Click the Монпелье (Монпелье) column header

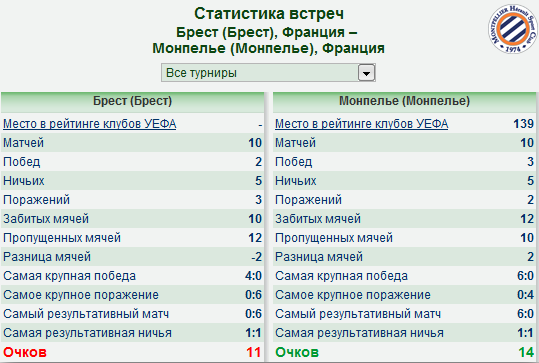coord(404,102)
